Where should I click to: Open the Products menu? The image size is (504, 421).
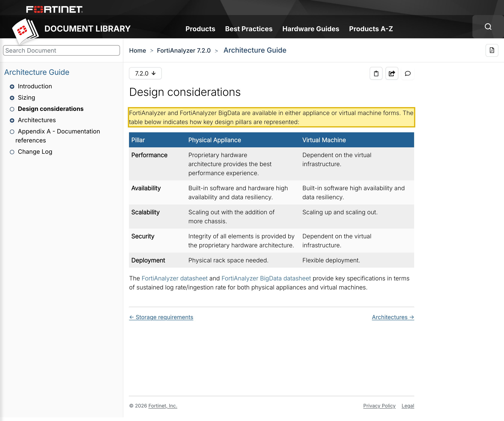(200, 29)
